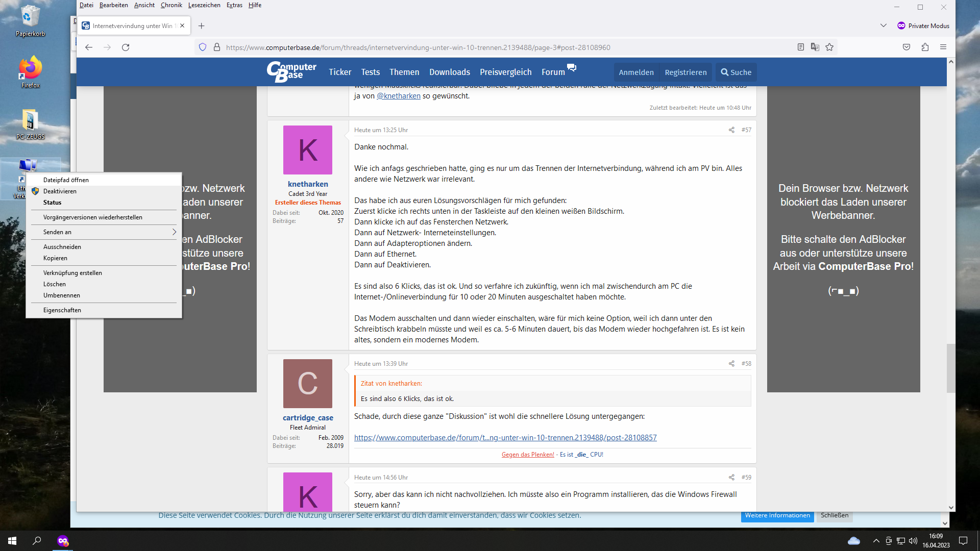Image resolution: width=980 pixels, height=551 pixels.
Task: Bookmark page with star icon
Action: [829, 47]
